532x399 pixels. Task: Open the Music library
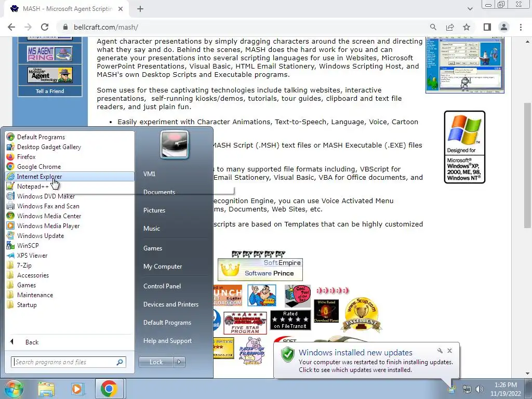coord(151,229)
